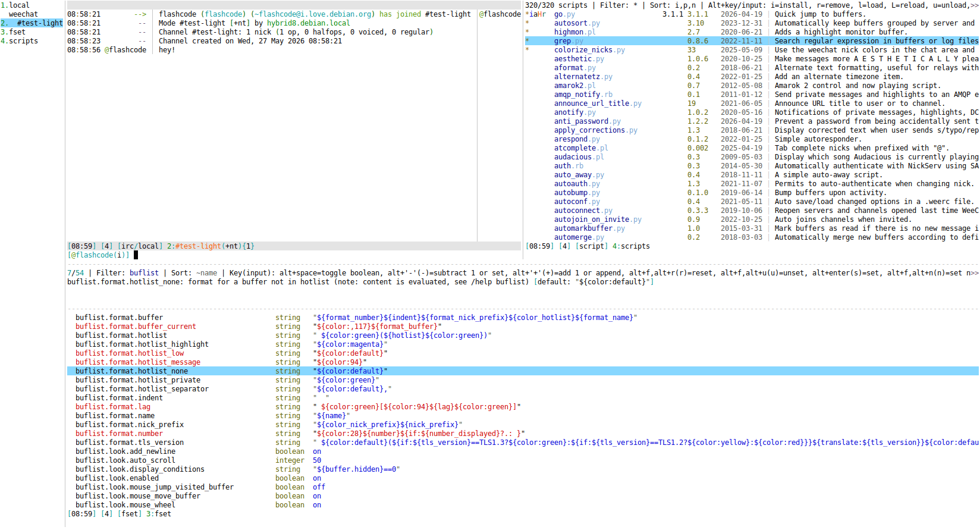Click the fset Filter: buflist label
The height and width of the screenshot is (530, 980).
pyautogui.click(x=127, y=273)
